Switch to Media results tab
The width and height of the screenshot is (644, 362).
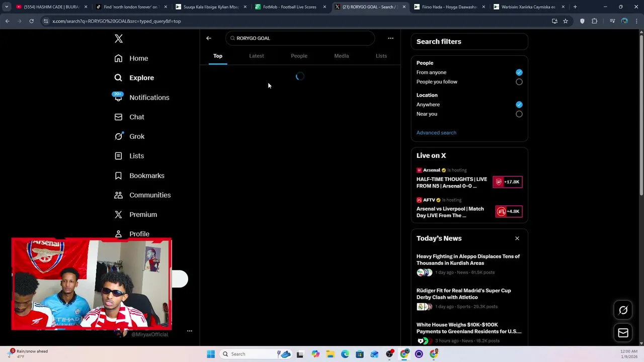point(342,56)
